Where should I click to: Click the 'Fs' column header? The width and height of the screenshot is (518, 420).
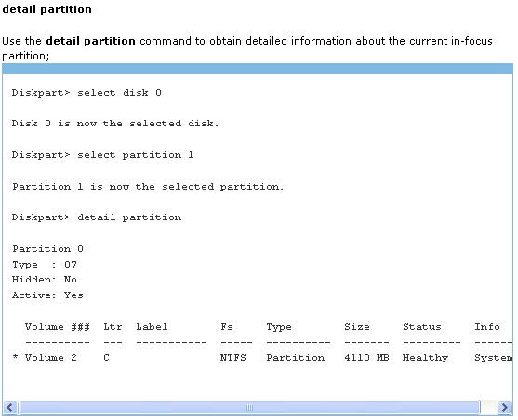[227, 327]
